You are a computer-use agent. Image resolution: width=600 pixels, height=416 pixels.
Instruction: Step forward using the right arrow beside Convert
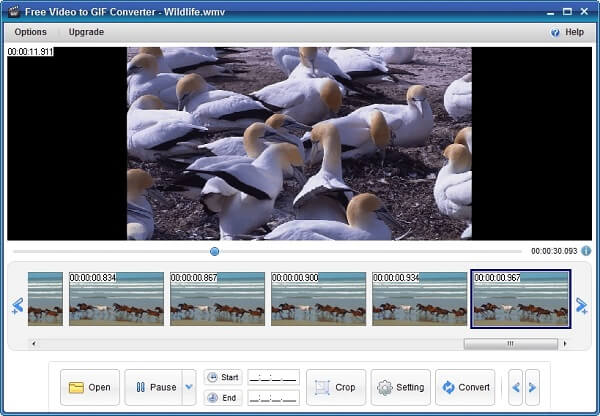(x=532, y=387)
